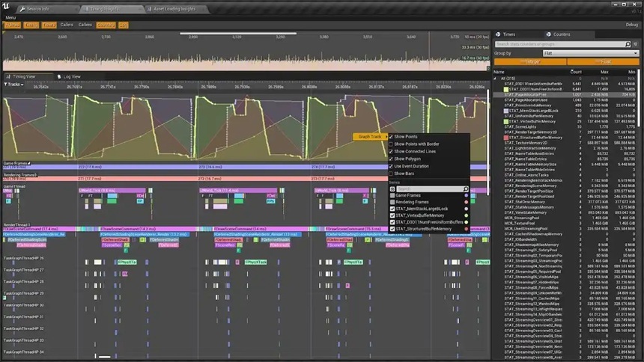Uncheck STAT_VertexBufferMemory series checkbox
Image resolution: width=644 pixels, height=362 pixels.
click(x=392, y=215)
